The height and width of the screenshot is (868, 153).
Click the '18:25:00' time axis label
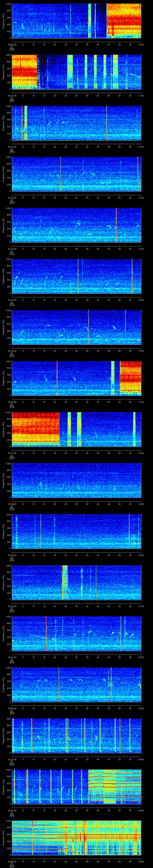(x=12, y=861)
